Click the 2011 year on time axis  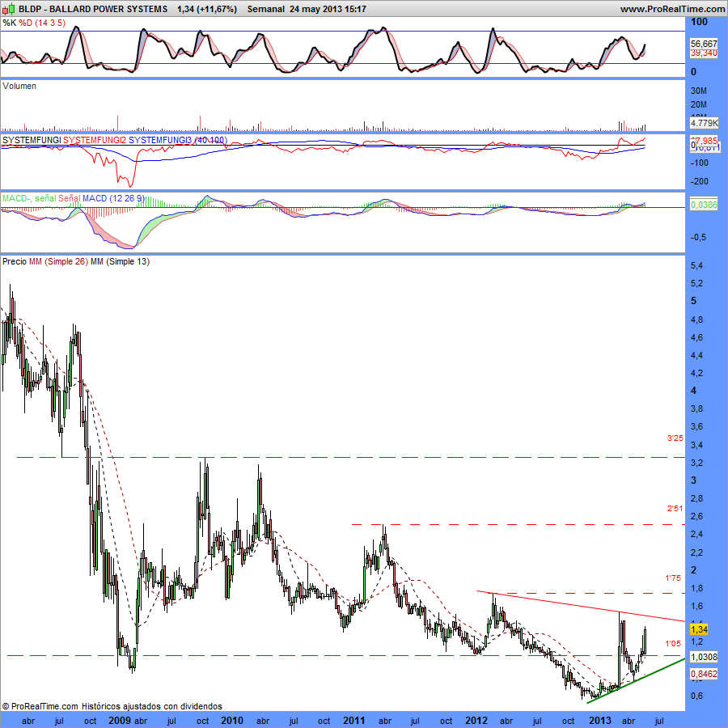[353, 720]
